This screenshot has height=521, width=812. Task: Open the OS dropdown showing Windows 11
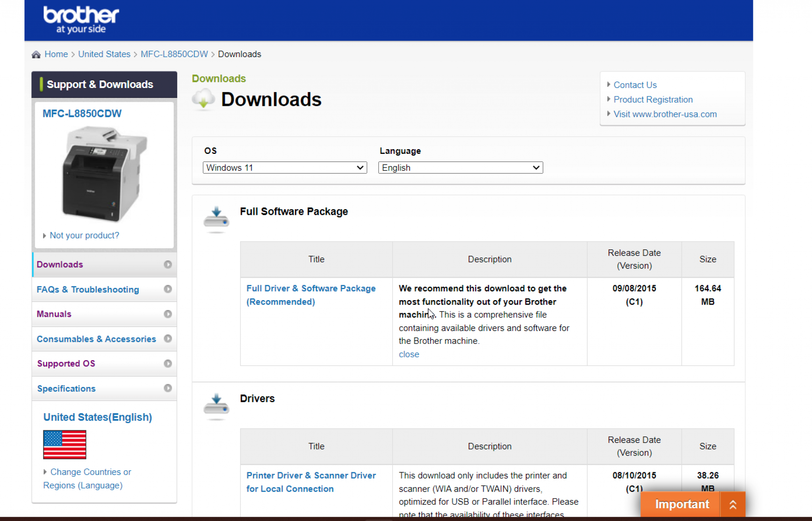pyautogui.click(x=285, y=168)
